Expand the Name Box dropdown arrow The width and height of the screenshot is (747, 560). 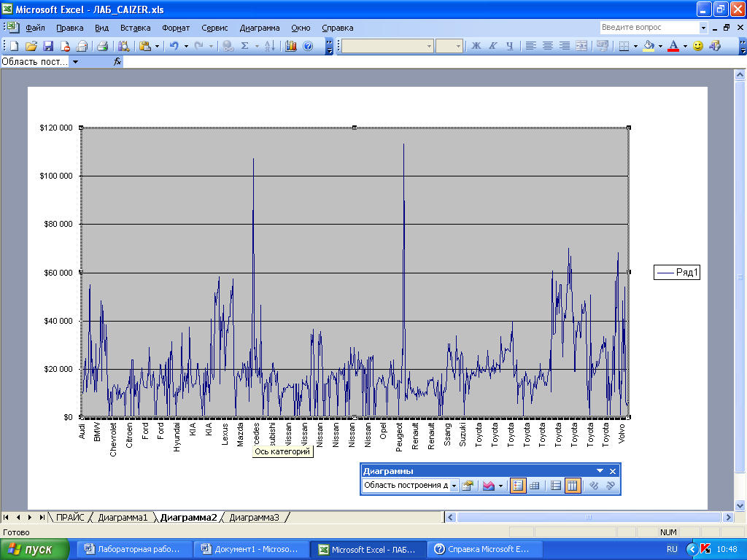pyautogui.click(x=75, y=62)
